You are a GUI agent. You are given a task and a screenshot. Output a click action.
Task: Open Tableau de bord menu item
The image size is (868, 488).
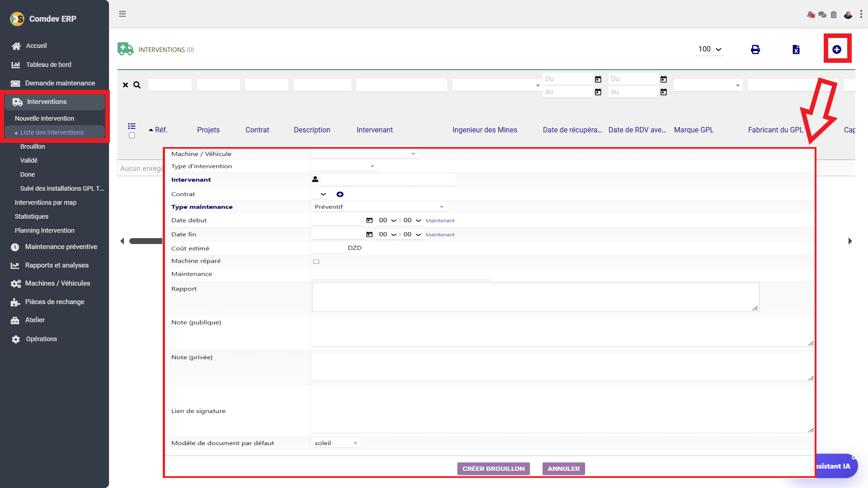click(x=48, y=65)
